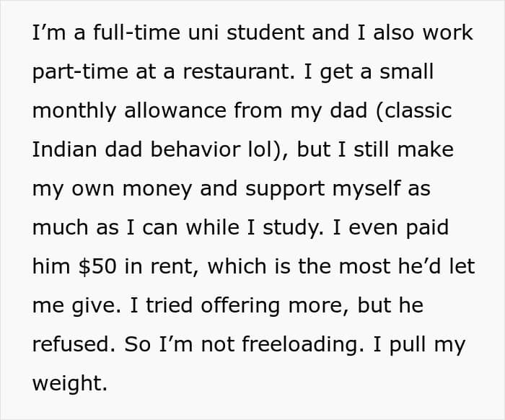Image resolution: width=505 pixels, height=420 pixels.
Task: Click the word "monthly"
Action: [74, 112]
